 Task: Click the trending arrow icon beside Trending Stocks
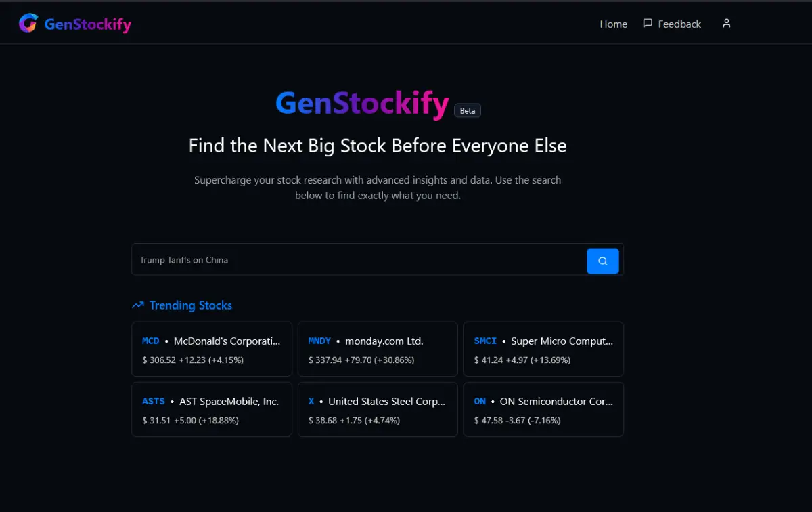138,305
